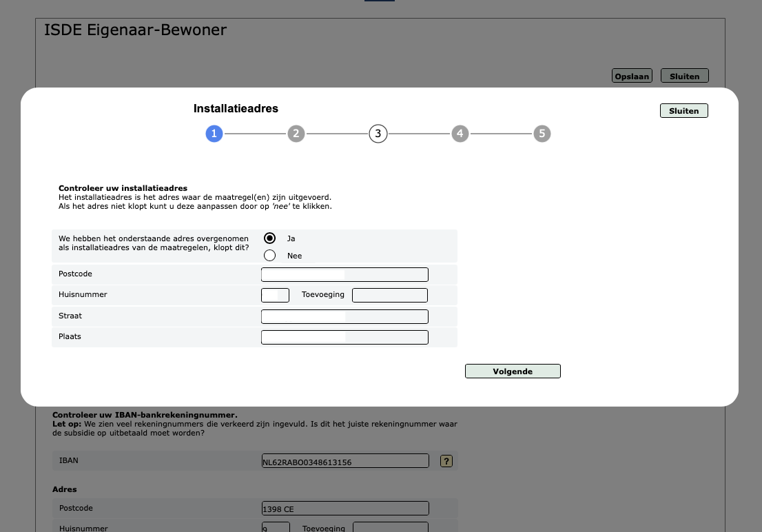The image size is (762, 532).
Task: Jump to step 4 in wizard
Action: click(460, 134)
